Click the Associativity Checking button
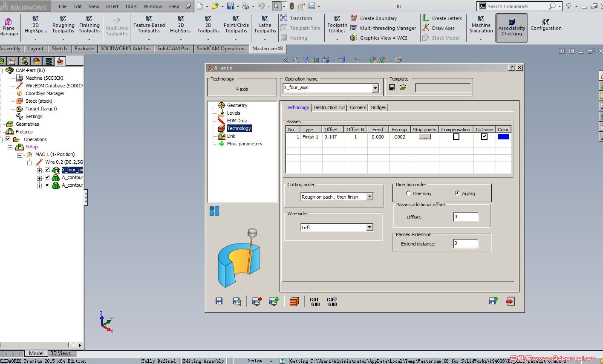 coord(512,28)
